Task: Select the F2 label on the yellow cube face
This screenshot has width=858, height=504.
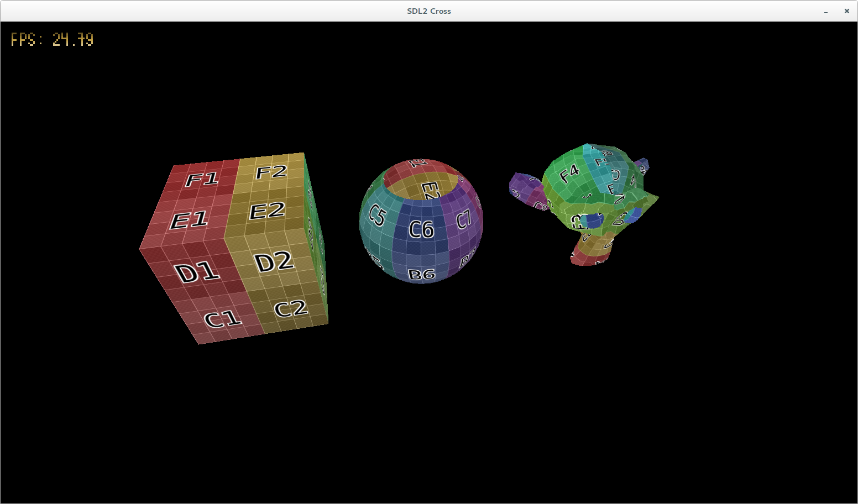Action: (272, 171)
